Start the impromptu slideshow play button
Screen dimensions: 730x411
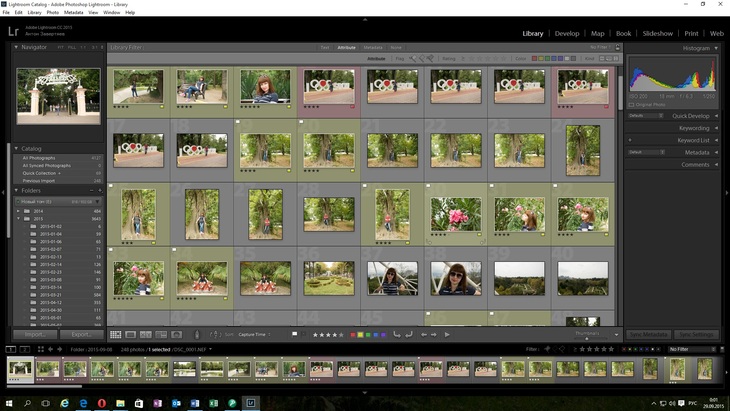click(x=447, y=334)
